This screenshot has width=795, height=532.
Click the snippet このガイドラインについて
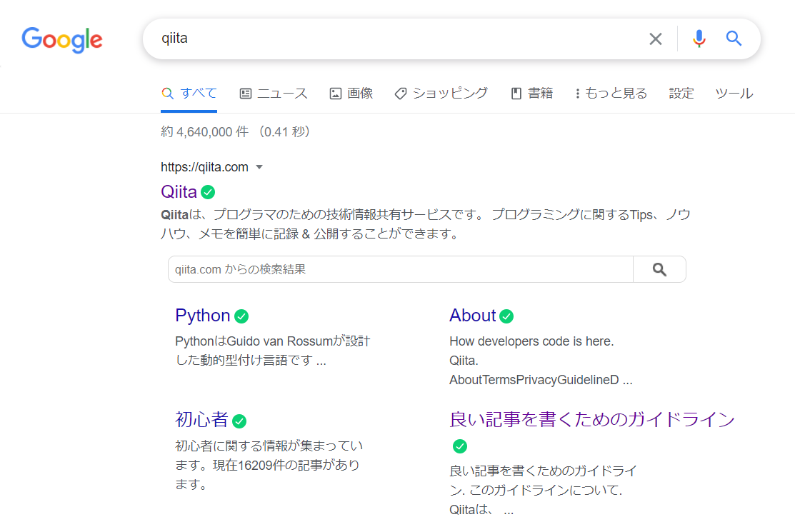546,491
